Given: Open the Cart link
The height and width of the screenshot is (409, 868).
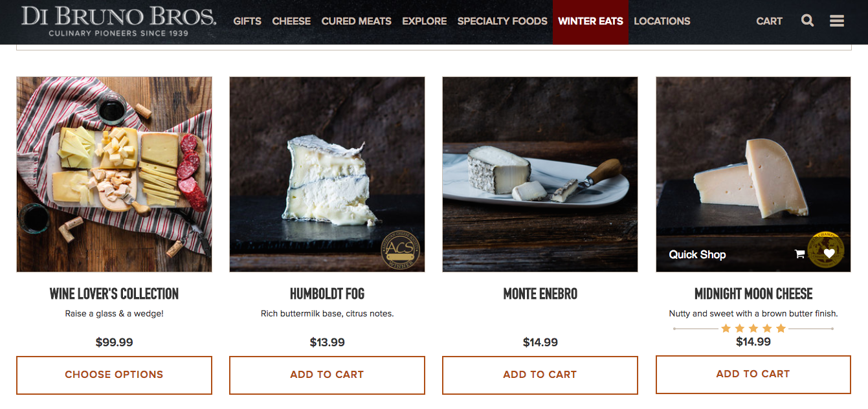Looking at the screenshot, I should (x=769, y=21).
